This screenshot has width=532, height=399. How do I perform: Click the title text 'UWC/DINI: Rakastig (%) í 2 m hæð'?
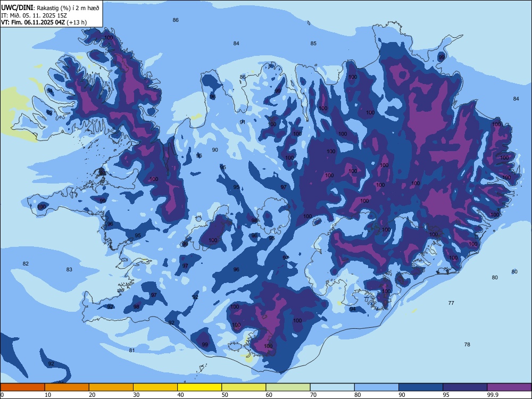pos(50,8)
